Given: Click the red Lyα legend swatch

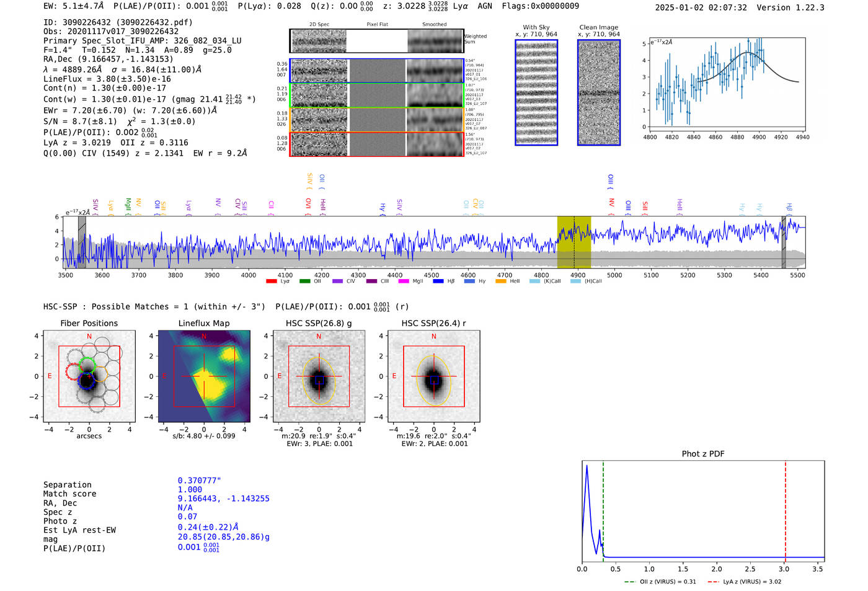Looking at the screenshot, I should click(x=271, y=282).
